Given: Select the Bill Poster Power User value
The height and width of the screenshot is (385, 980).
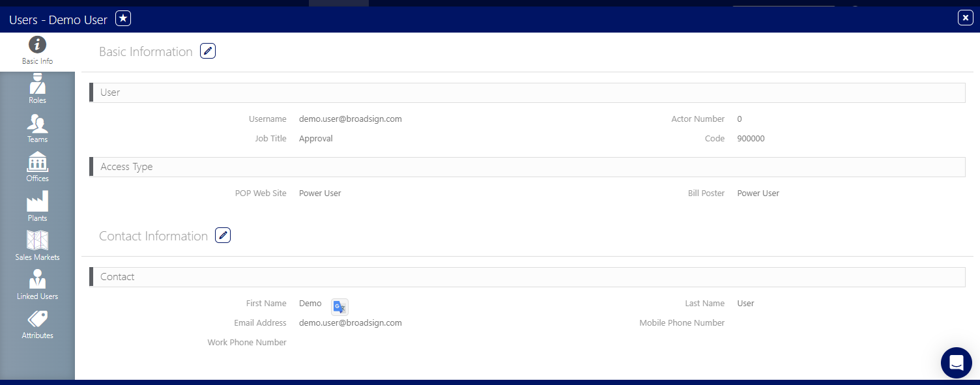Looking at the screenshot, I should click(758, 193).
